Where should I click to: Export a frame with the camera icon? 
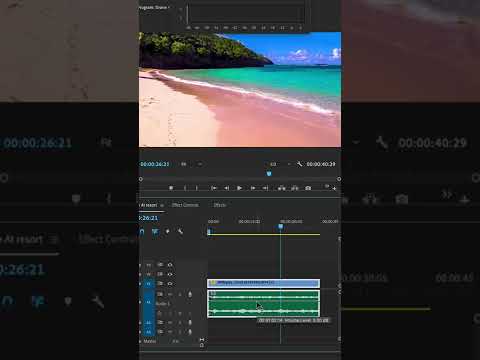(x=308, y=188)
